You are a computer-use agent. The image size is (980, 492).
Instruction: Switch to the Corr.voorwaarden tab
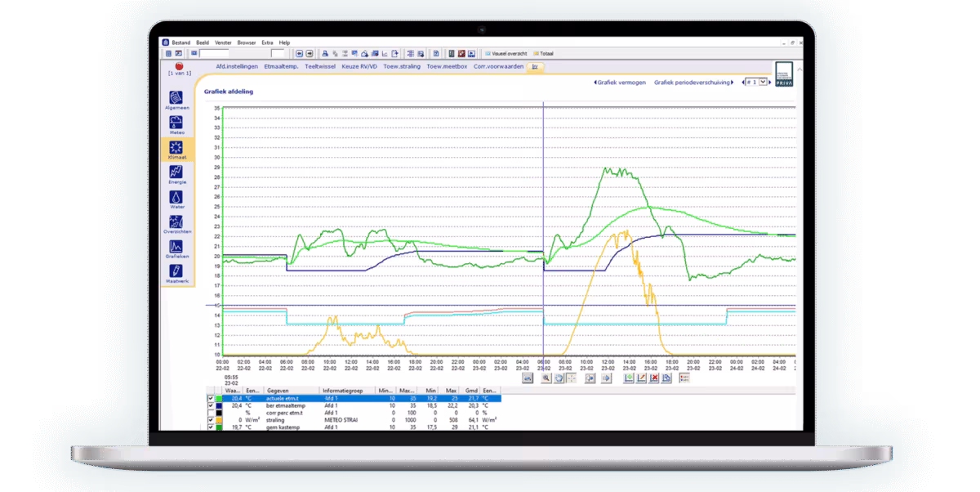498,66
